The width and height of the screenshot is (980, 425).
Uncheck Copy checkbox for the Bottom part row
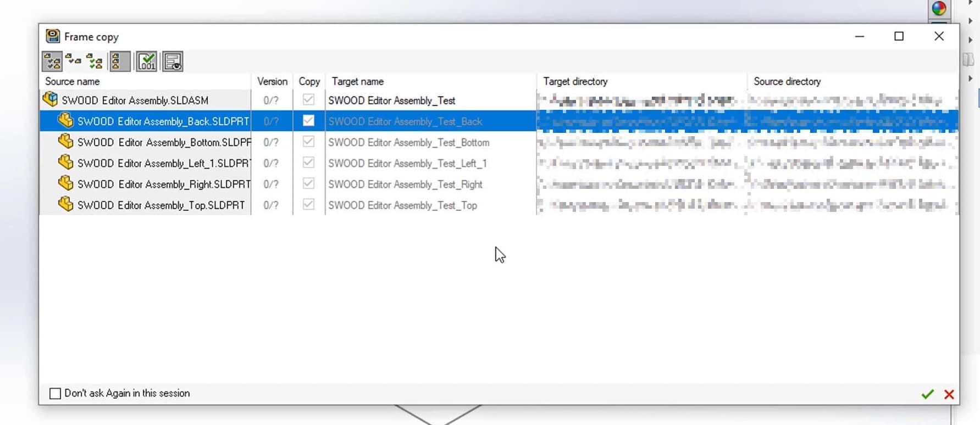(308, 142)
